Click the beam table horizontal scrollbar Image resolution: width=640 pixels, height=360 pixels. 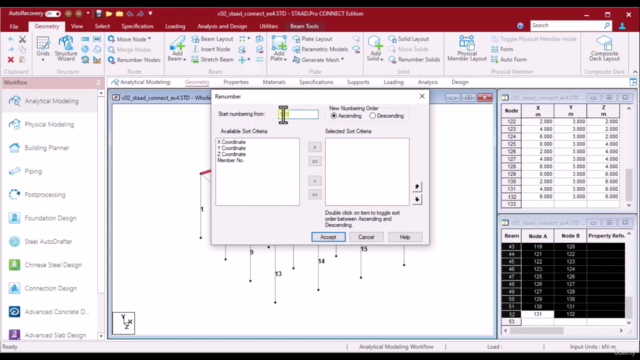pos(536,331)
